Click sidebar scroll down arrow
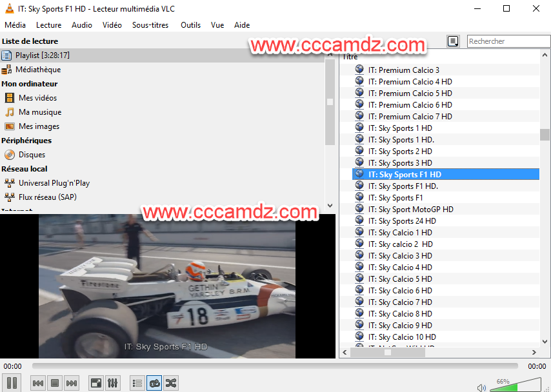 [330, 206]
